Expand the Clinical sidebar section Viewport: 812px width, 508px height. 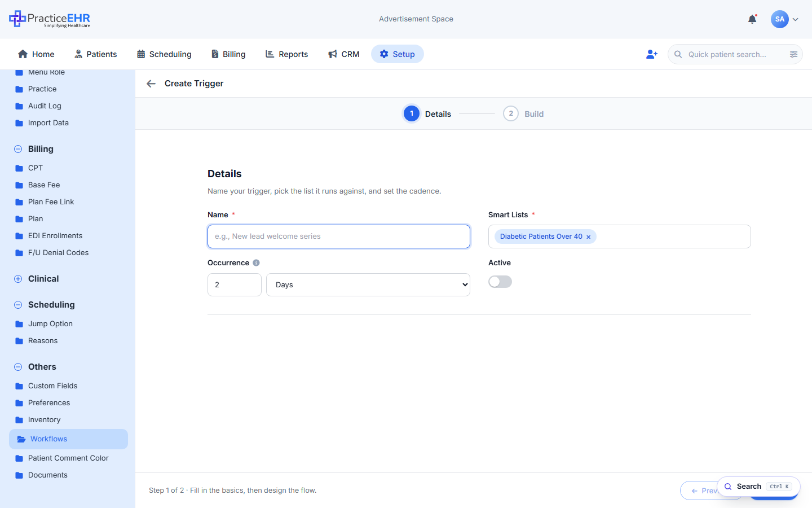[x=18, y=279]
